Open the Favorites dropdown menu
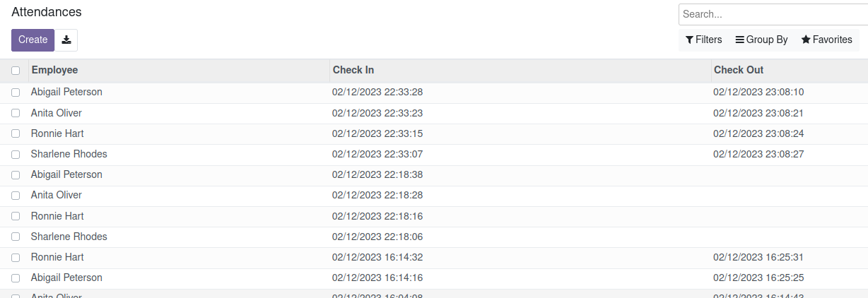The image size is (868, 298). 826,40
